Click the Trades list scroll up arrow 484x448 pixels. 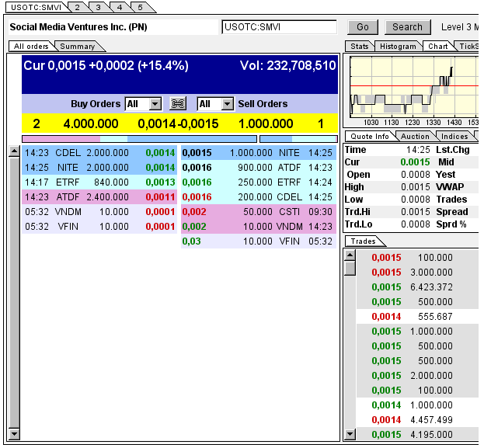click(x=350, y=255)
